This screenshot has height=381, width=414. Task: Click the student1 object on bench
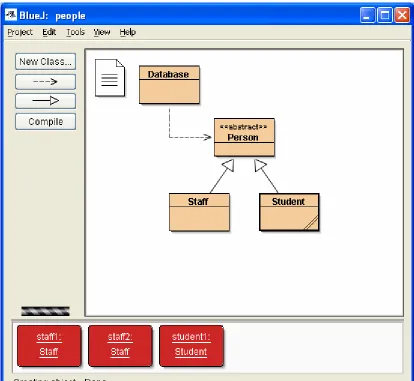click(x=191, y=346)
